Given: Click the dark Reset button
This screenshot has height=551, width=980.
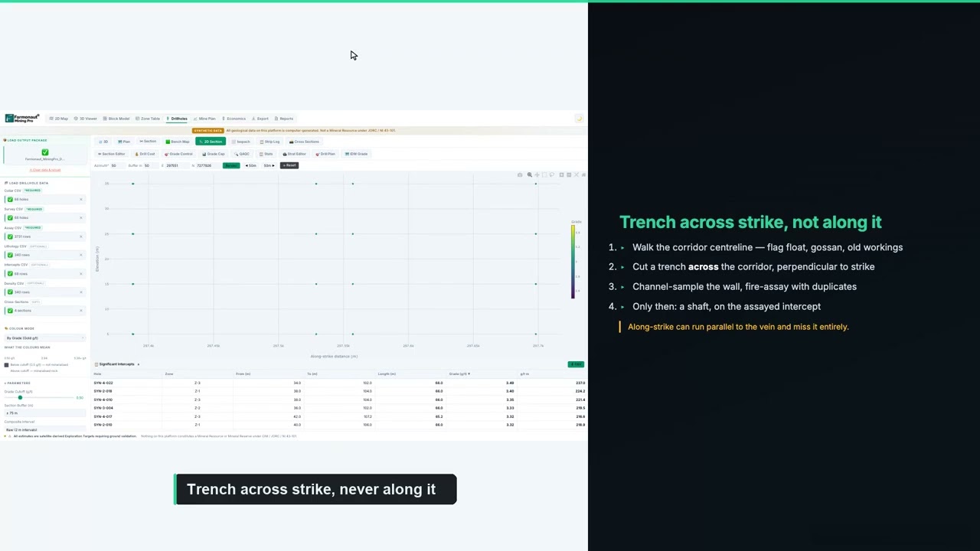Looking at the screenshot, I should (x=289, y=165).
